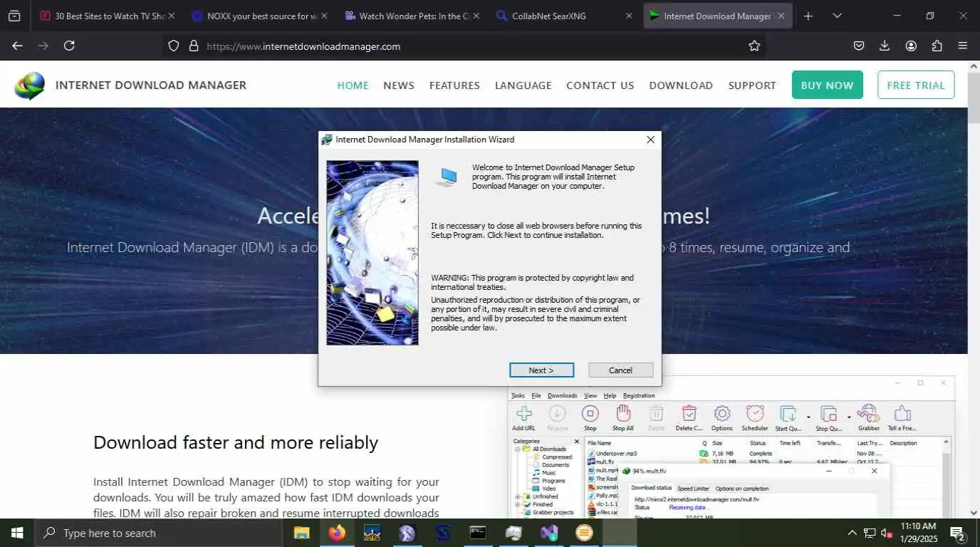Open Visual Studio from the taskbar
The width and height of the screenshot is (980, 547).
[548, 533]
